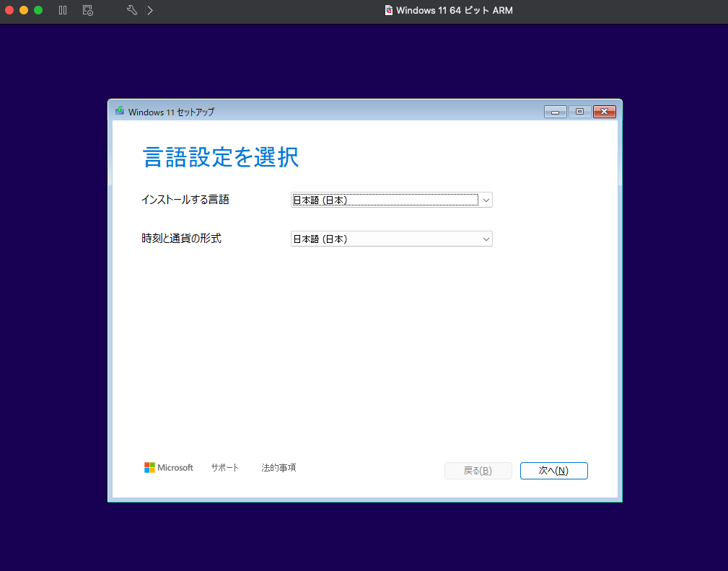Click the document icon beside the VM title
The image size is (728, 571).
pyautogui.click(x=389, y=10)
